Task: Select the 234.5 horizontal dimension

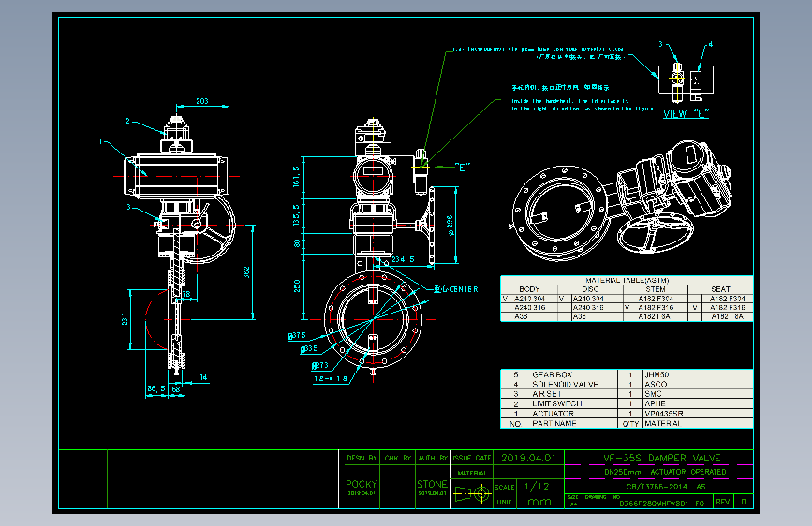Action: (403, 259)
